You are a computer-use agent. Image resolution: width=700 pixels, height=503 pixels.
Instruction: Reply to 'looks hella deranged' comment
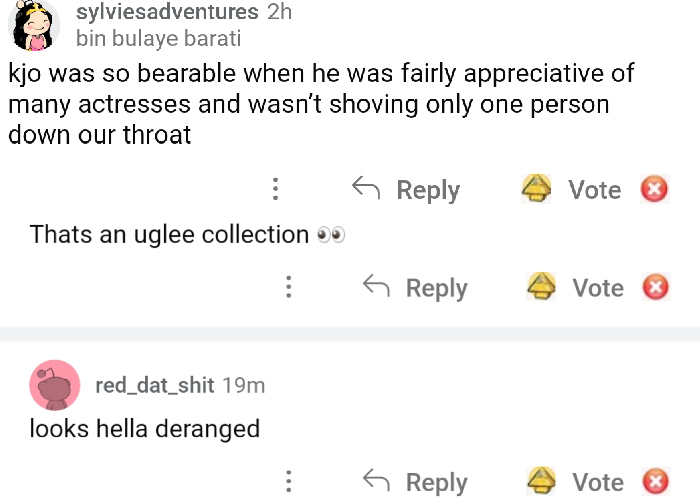point(436,482)
